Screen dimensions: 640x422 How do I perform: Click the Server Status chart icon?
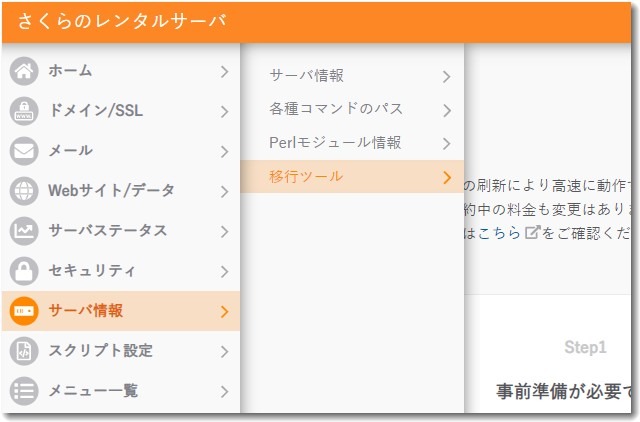coord(24,231)
